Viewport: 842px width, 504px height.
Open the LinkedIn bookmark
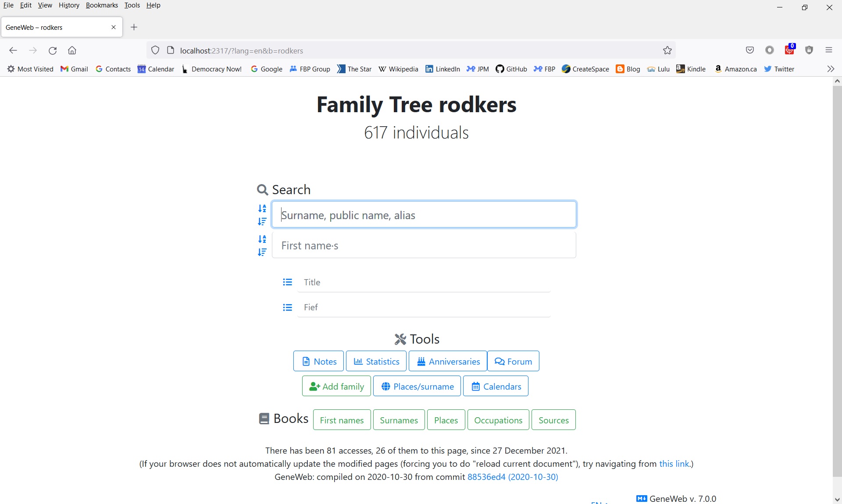[442, 69]
